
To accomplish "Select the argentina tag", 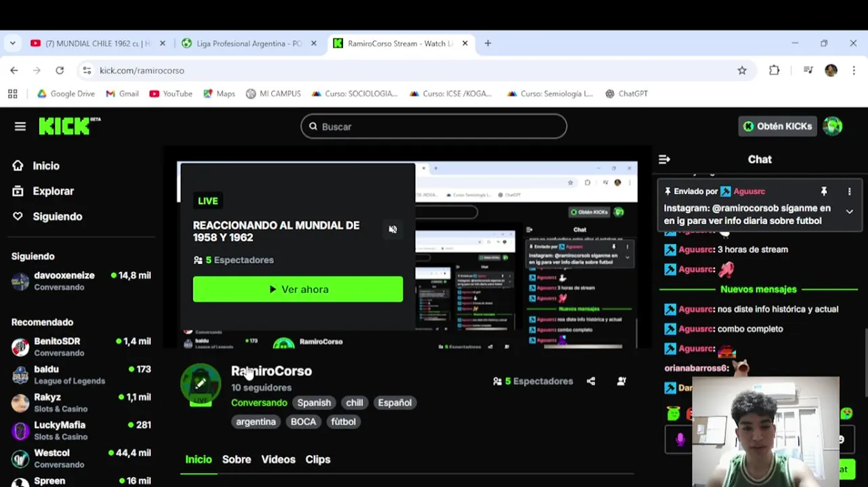I will [x=256, y=421].
